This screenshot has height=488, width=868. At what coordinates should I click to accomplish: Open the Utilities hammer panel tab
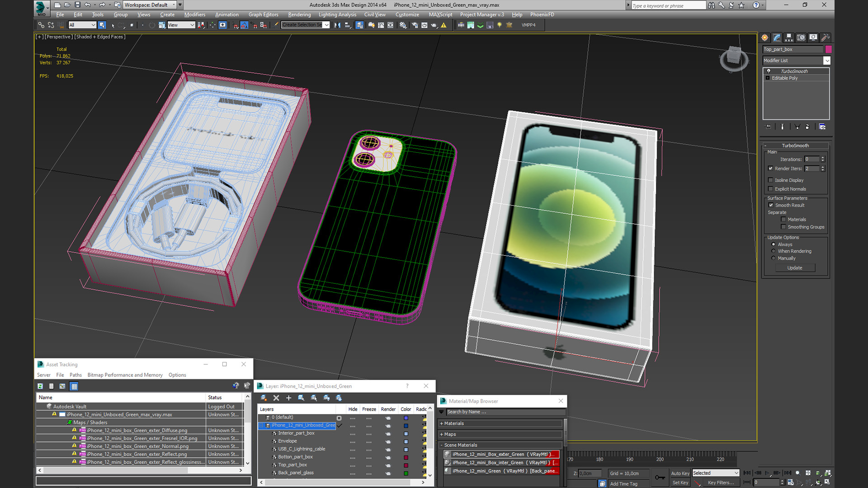click(x=825, y=38)
